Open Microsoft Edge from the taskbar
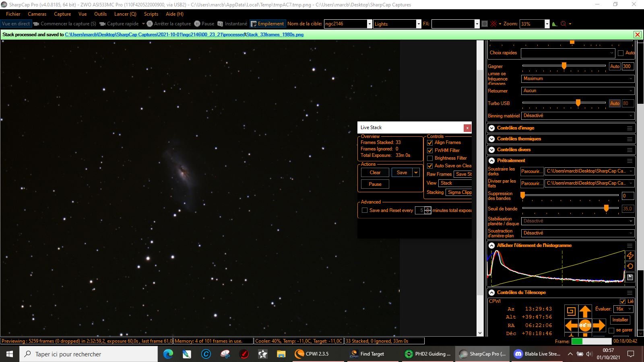644x362 pixels. [168, 354]
